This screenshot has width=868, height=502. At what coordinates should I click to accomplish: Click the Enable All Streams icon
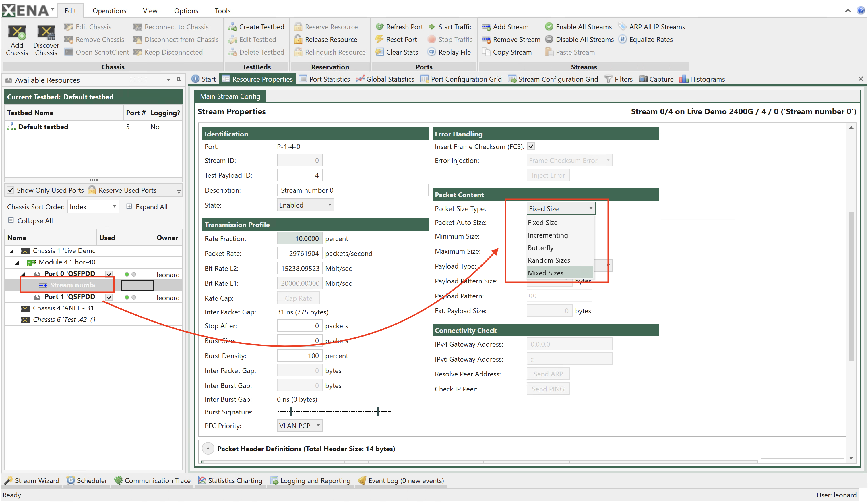[549, 27]
